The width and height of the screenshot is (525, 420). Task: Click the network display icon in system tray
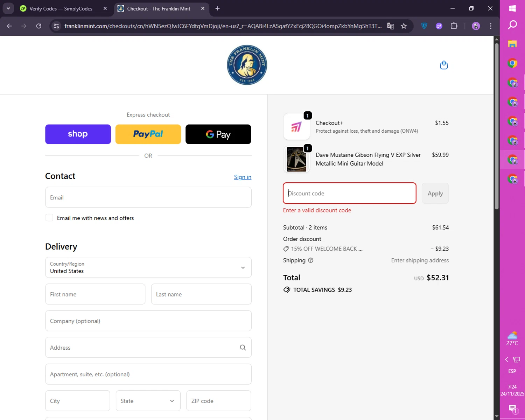point(517,359)
